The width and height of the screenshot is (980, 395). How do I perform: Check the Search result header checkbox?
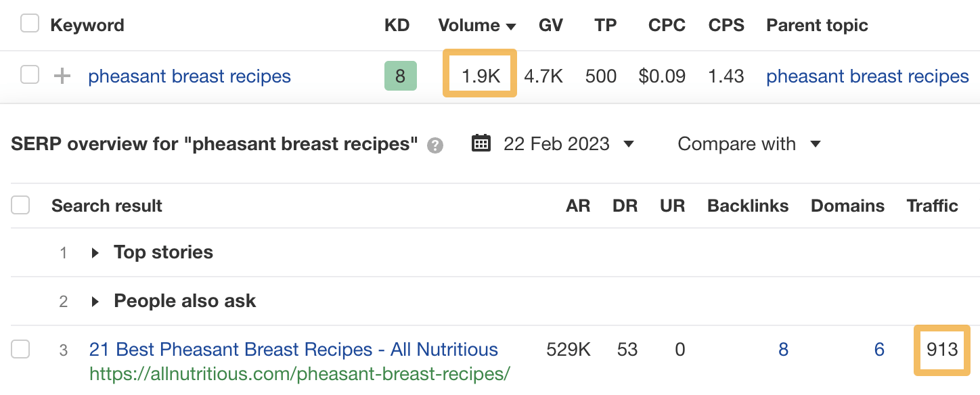(x=20, y=205)
